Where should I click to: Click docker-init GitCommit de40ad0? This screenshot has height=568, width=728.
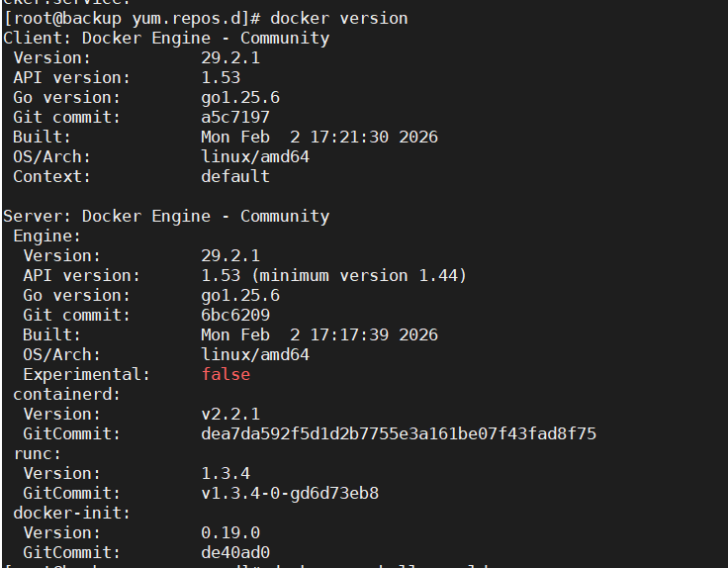[235, 552]
